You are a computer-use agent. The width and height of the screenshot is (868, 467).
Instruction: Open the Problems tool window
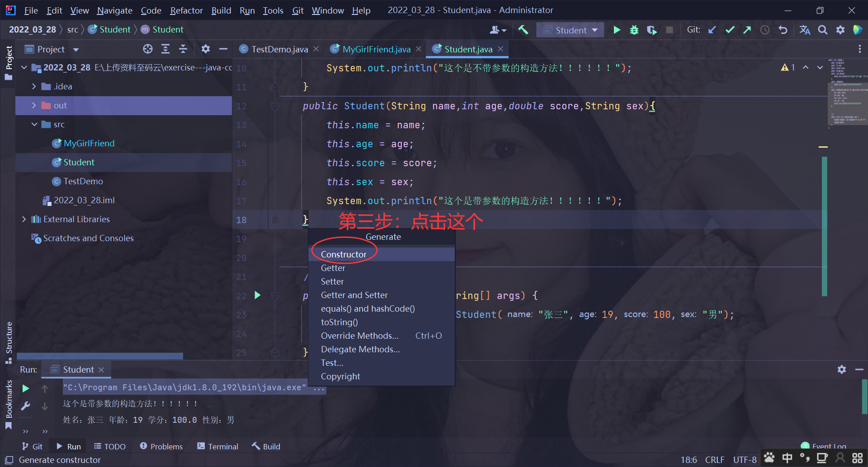pos(161,446)
